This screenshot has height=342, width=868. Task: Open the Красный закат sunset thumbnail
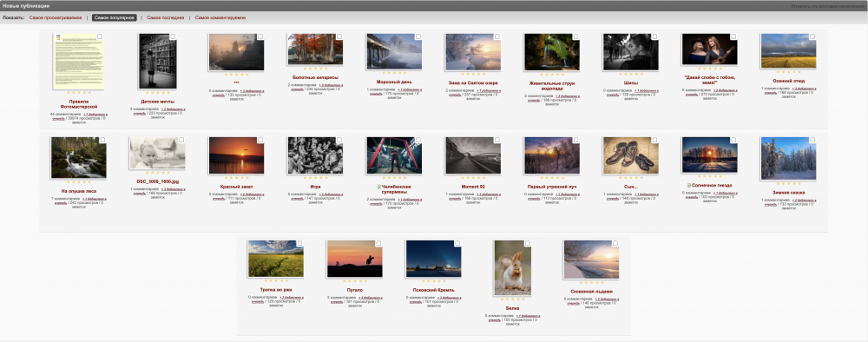point(236,155)
